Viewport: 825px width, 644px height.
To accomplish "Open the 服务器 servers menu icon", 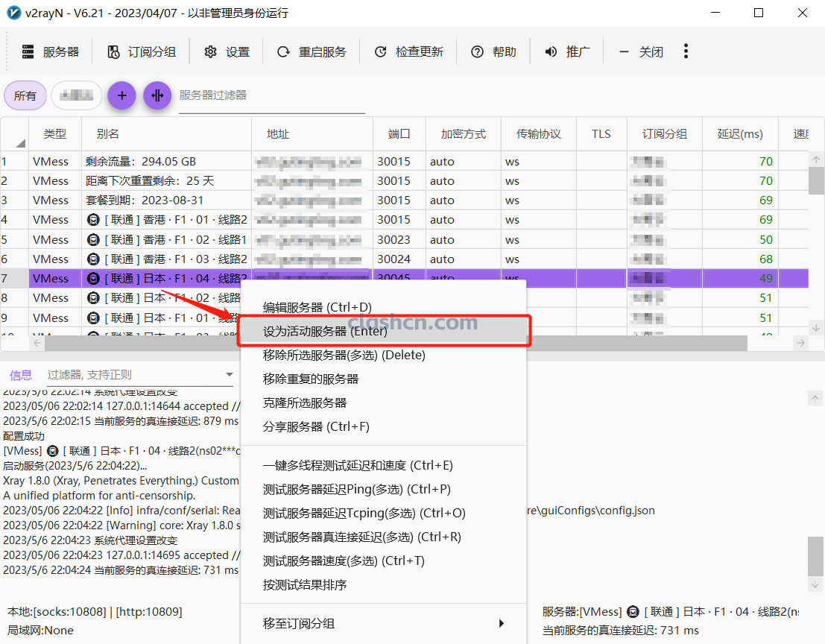I will point(28,51).
